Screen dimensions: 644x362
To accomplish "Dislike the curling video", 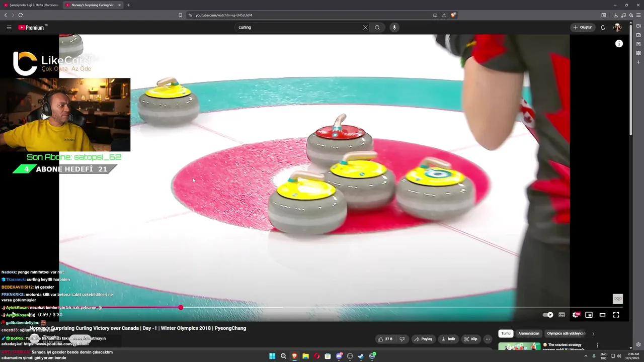I will (402, 339).
